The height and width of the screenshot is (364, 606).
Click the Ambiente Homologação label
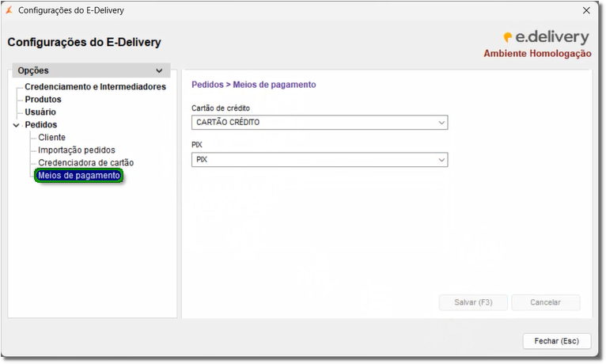tap(537, 54)
